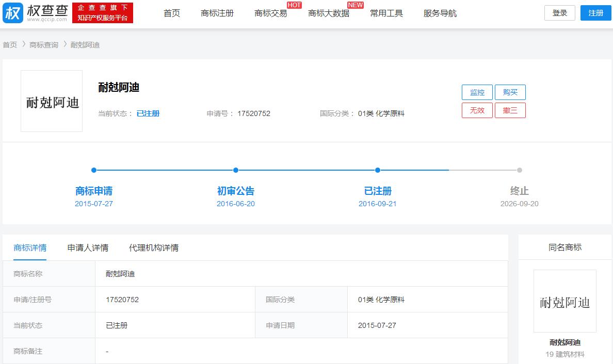Click the 已注册 node on the progress timeline
The image size is (613, 364).
coord(377,170)
